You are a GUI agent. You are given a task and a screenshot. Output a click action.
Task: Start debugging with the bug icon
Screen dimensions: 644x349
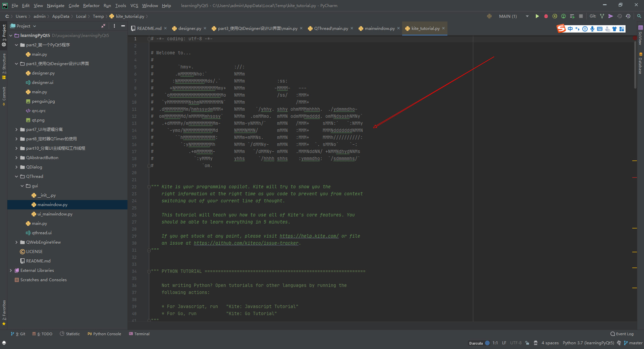click(x=546, y=16)
